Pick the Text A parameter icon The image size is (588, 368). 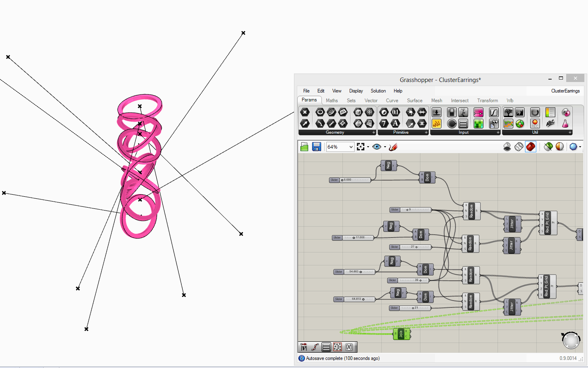pos(395,123)
